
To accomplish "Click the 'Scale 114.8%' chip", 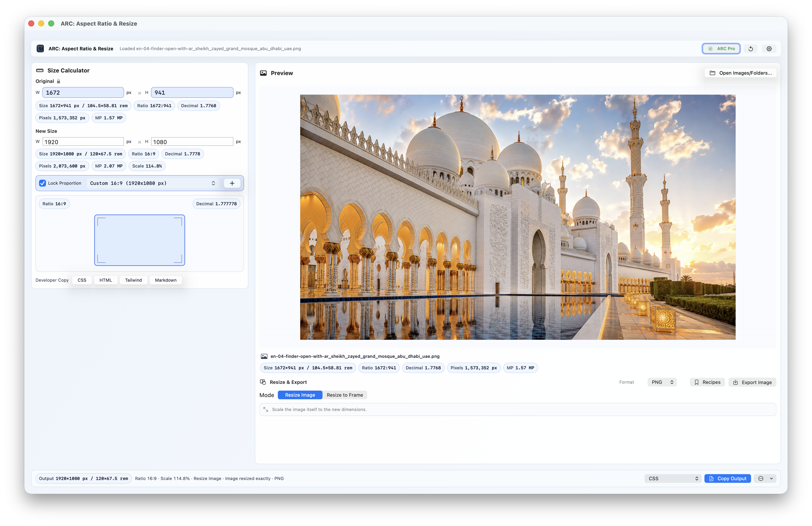I will click(x=147, y=166).
